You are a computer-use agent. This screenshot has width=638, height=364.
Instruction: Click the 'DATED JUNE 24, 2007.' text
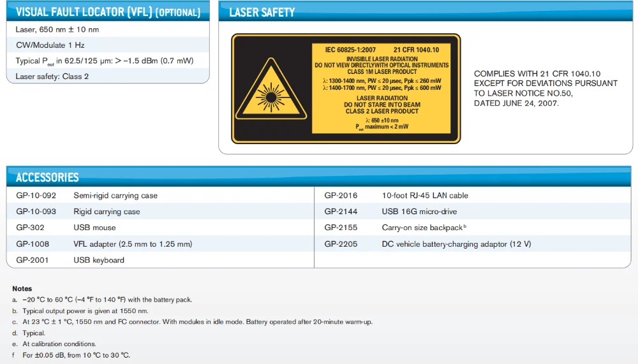coord(516,103)
